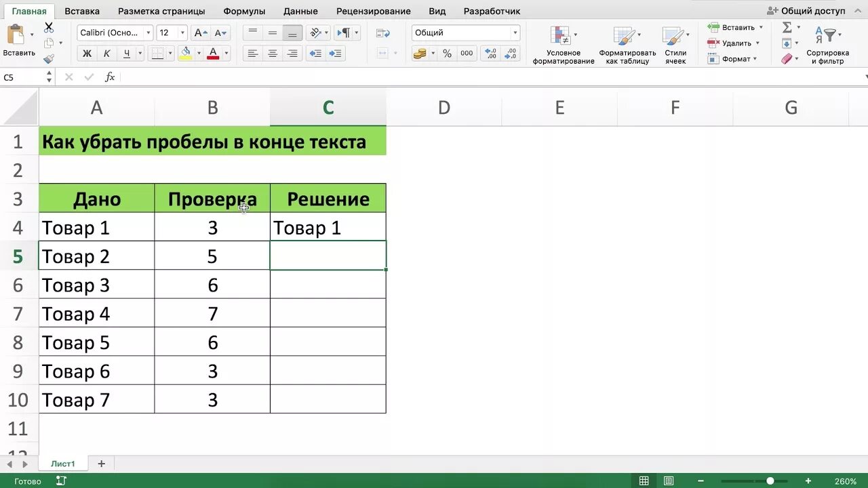Align text right

(x=292, y=54)
